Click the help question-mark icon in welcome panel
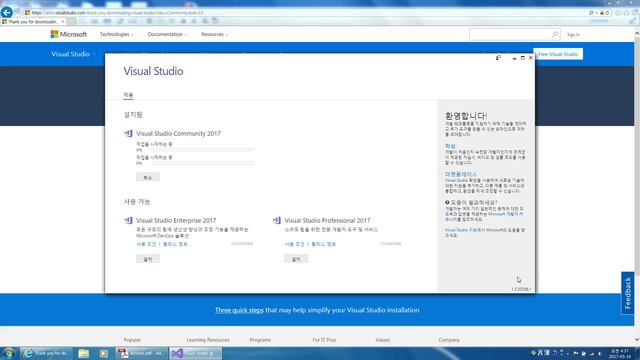The height and width of the screenshot is (360, 640). point(447,202)
